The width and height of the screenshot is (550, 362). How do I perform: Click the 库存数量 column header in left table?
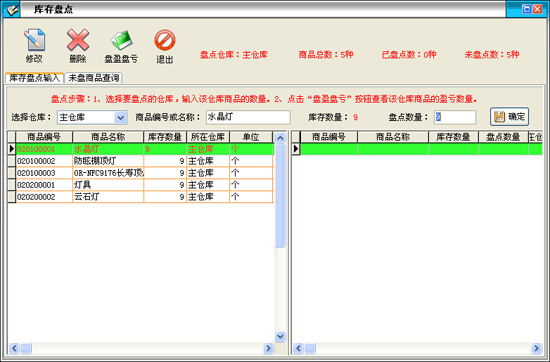(165, 137)
